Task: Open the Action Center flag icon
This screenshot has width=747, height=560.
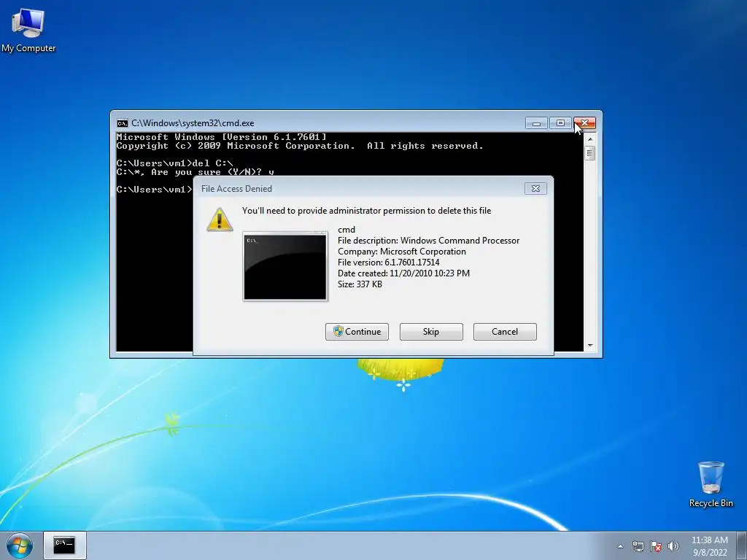Action: 656,546
